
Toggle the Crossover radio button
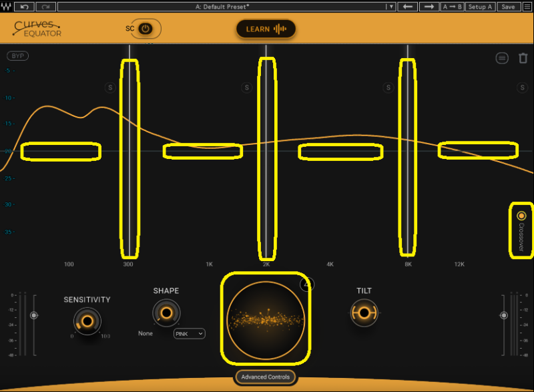click(x=521, y=216)
